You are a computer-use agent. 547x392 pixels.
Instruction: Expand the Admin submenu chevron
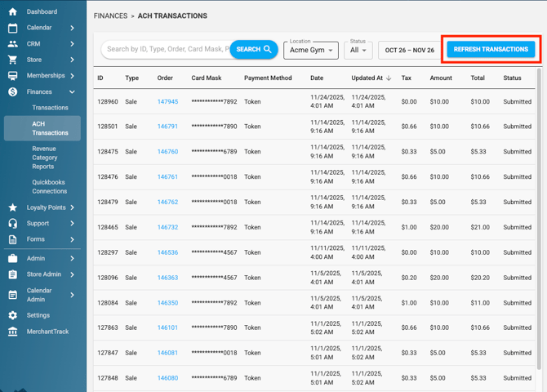(72, 258)
